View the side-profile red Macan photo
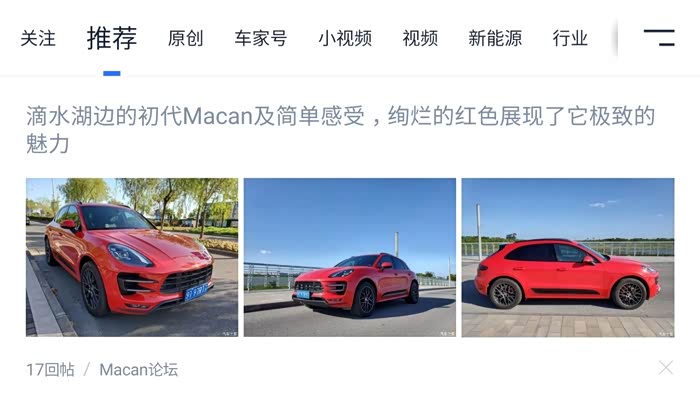The image size is (700, 408). tap(568, 257)
